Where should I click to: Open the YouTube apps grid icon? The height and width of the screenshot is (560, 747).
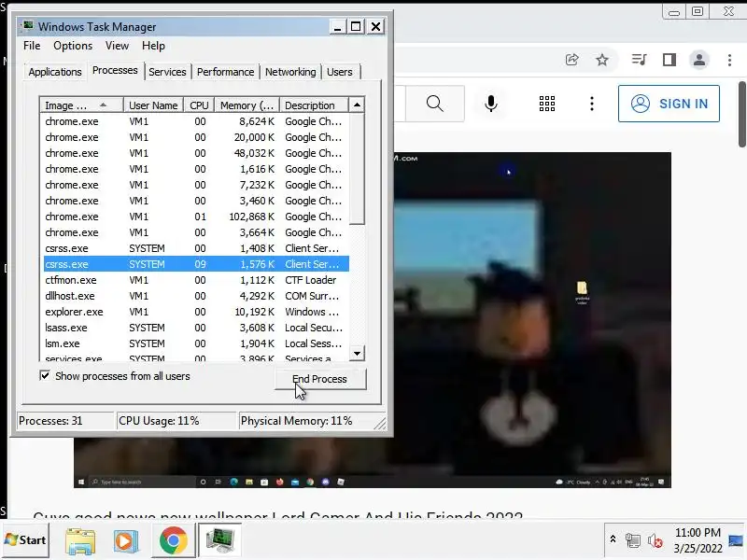coord(547,104)
